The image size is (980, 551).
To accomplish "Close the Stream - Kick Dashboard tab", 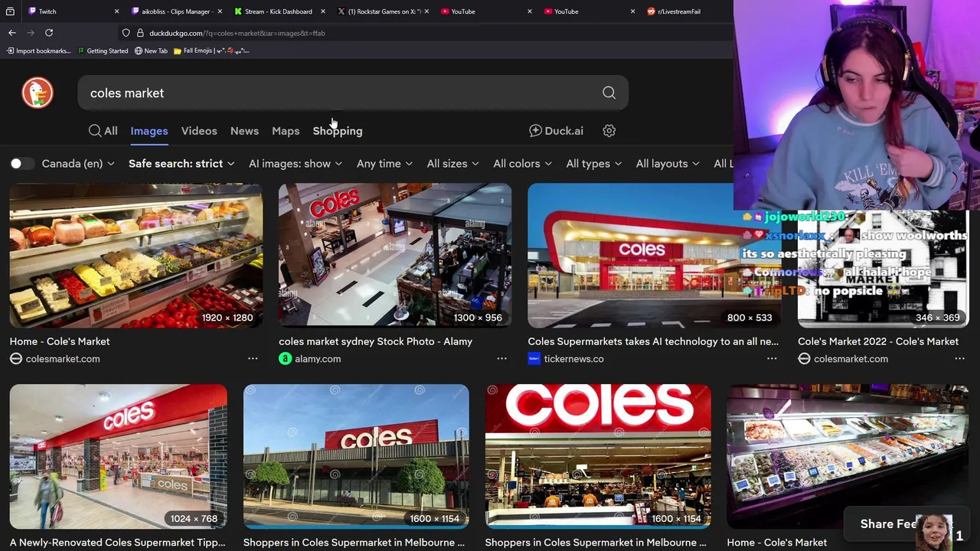I will tap(322, 11).
